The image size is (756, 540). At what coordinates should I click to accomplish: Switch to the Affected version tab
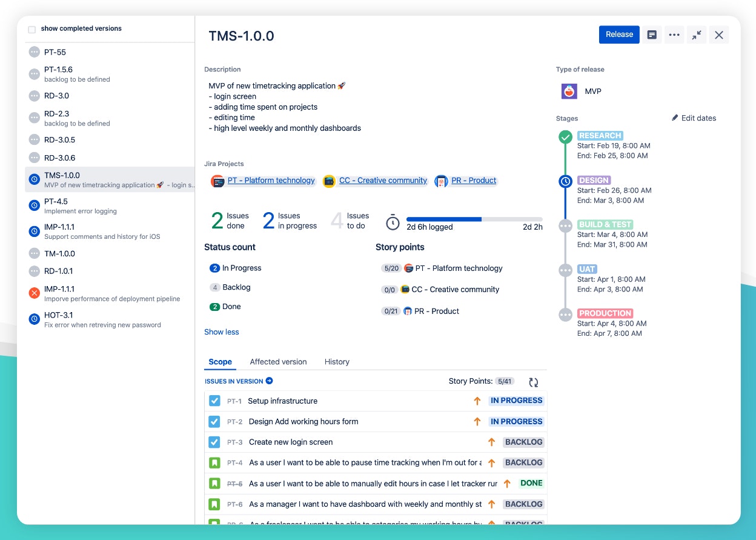(278, 362)
